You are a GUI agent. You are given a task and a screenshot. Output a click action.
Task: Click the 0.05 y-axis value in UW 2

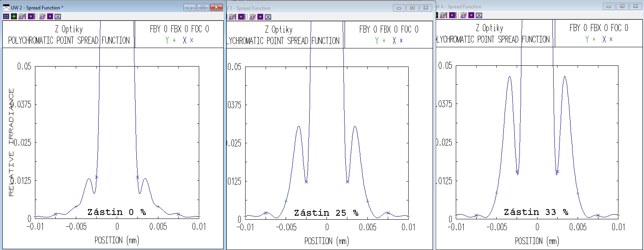pyautogui.click(x=24, y=66)
